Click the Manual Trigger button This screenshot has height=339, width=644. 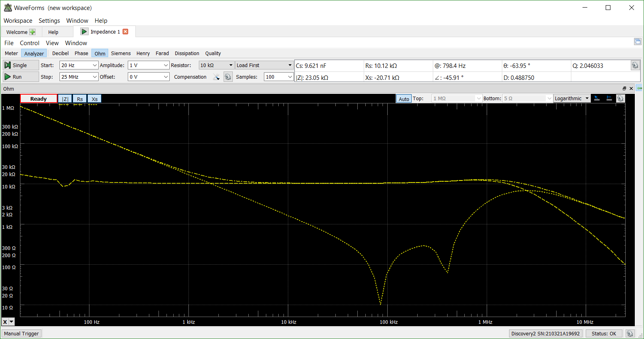(22, 333)
